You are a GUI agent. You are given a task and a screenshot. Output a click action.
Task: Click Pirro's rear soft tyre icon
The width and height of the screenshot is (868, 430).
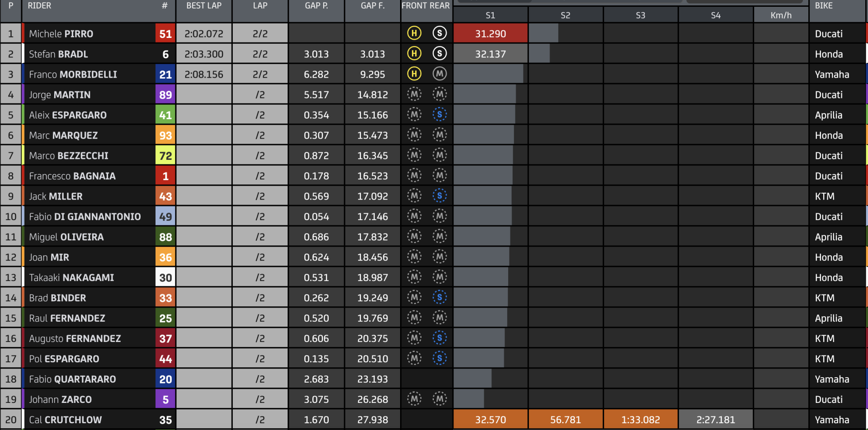point(439,33)
